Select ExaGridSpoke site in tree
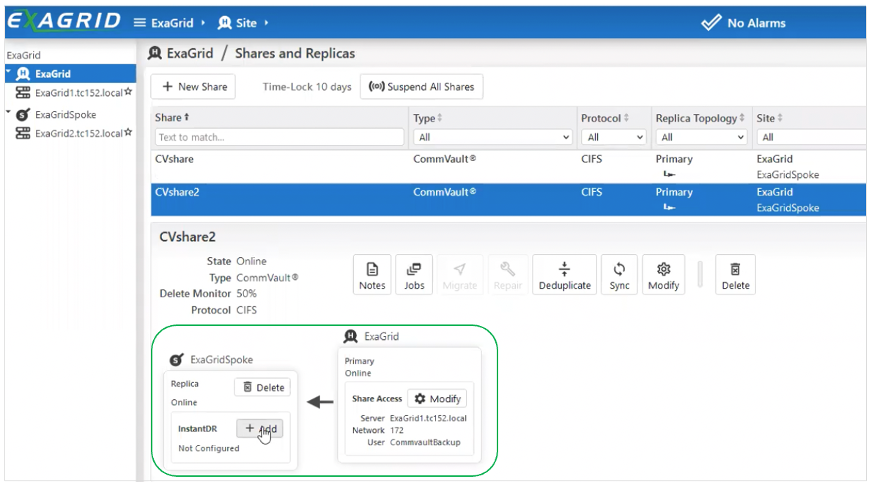 [x=66, y=114]
